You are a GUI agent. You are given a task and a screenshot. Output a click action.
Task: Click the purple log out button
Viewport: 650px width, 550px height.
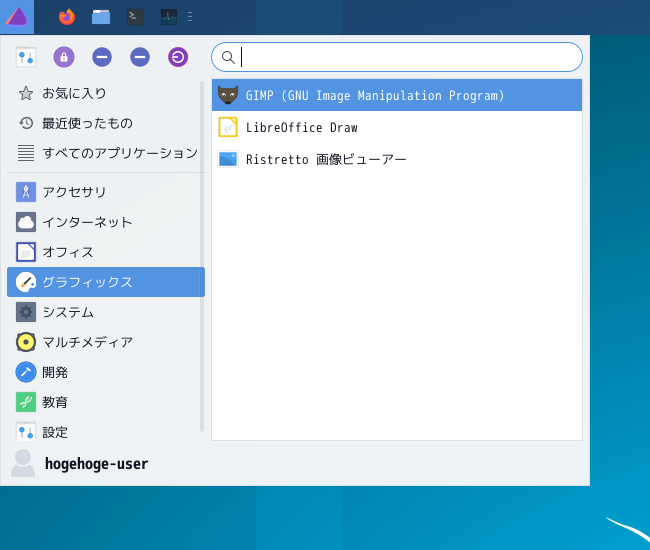pyautogui.click(x=178, y=57)
